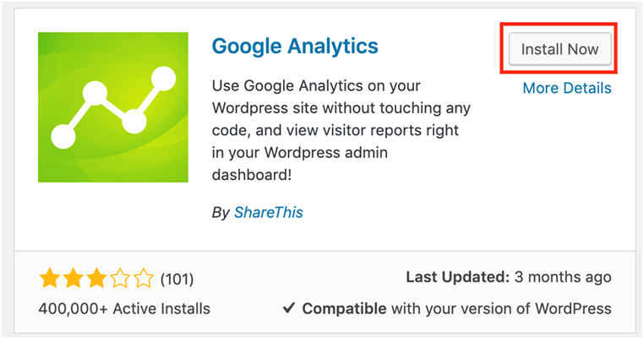Open the More Details link

click(566, 88)
